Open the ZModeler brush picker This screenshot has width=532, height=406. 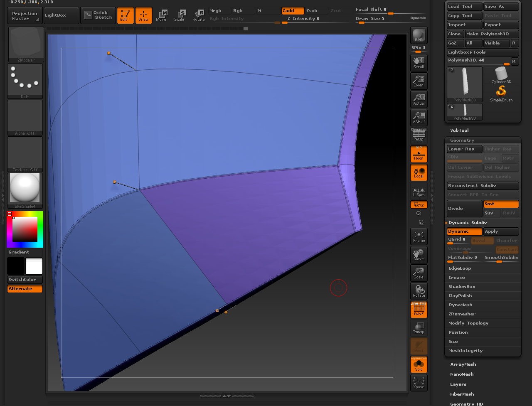26,44
